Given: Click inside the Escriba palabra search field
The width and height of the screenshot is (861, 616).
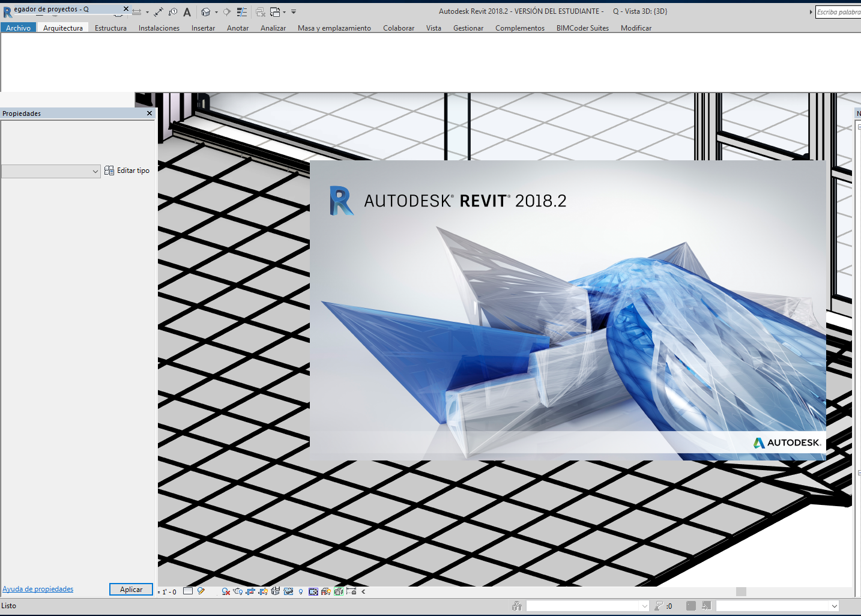Looking at the screenshot, I should pyautogui.click(x=839, y=11).
